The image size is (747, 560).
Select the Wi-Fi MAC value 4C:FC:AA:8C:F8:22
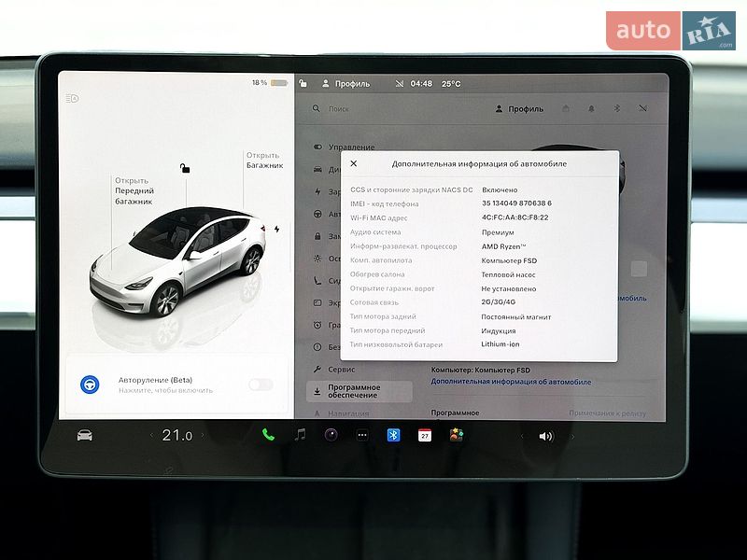point(514,217)
